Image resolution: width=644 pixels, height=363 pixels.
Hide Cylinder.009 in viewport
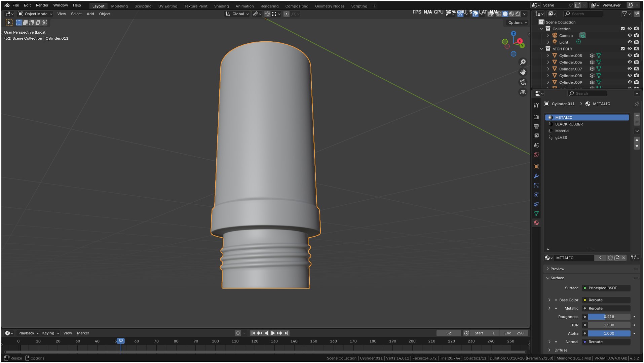point(630,82)
